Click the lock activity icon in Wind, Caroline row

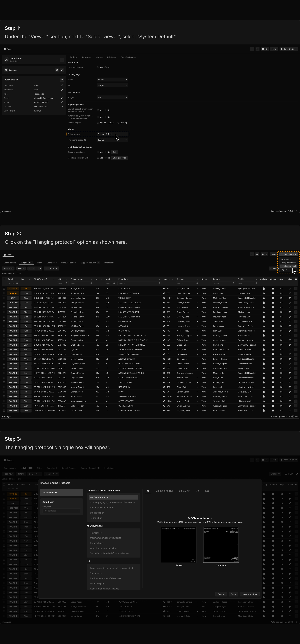[264, 289]
